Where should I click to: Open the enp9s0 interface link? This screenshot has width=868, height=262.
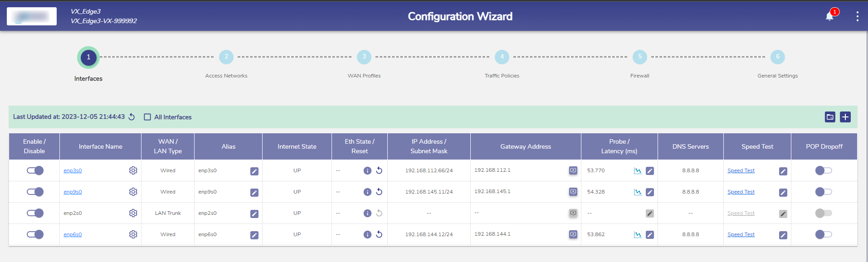73,192
